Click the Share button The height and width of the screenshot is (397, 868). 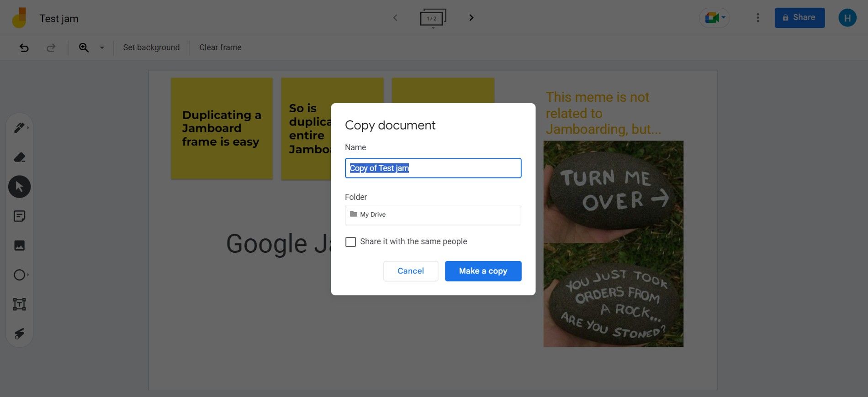coord(799,18)
